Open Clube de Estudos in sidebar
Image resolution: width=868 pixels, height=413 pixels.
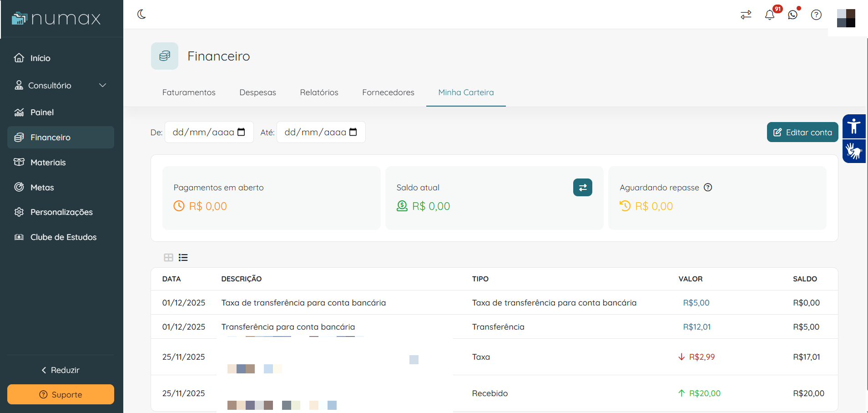tap(61, 237)
